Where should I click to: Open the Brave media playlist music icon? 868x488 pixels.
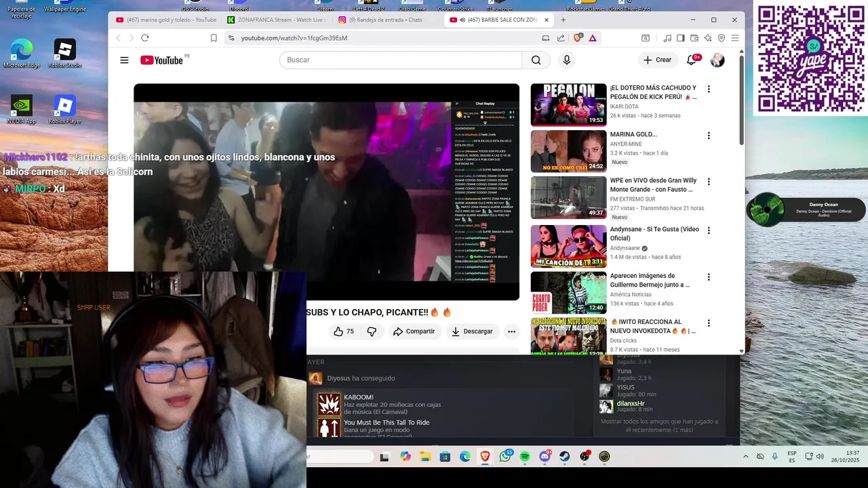[x=668, y=38]
